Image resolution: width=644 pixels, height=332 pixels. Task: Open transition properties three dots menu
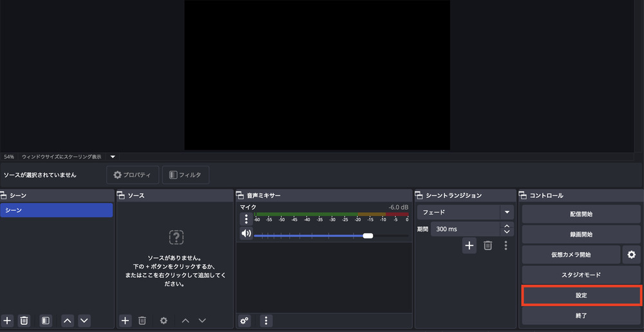(506, 246)
